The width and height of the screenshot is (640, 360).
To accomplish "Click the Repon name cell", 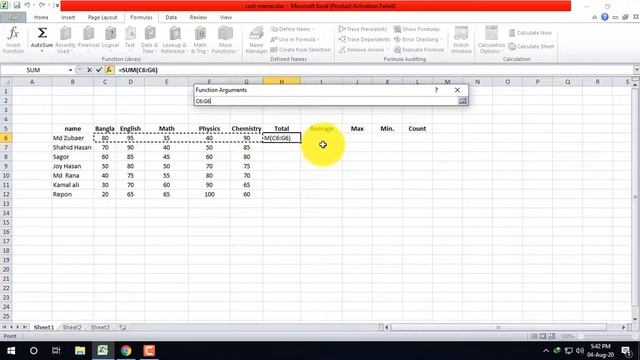I will (x=72, y=194).
